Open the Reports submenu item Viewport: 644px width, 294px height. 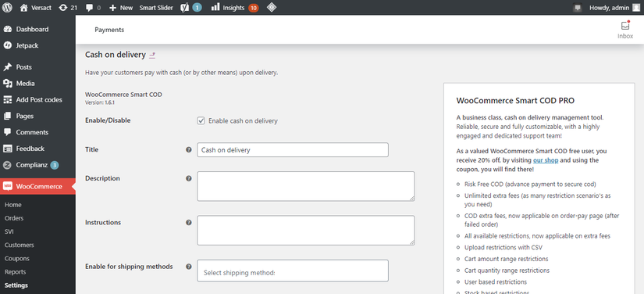15,272
